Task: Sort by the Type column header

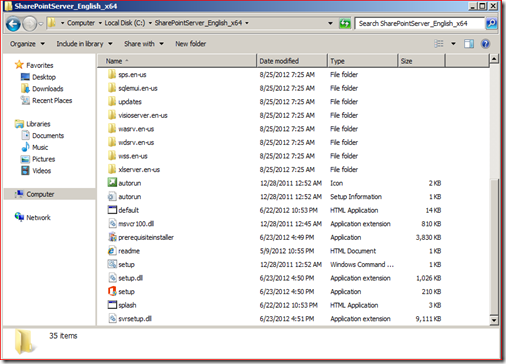Action: 363,61
